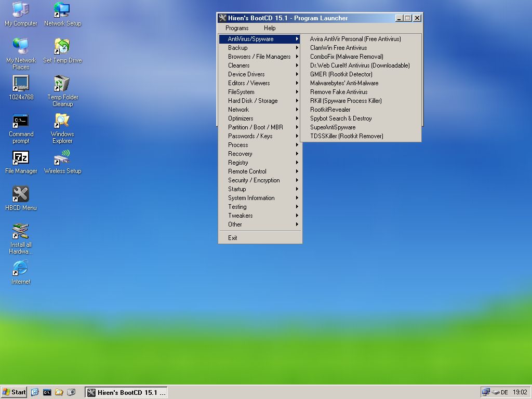Expand the FileSystem submenu
The image size is (532, 399).
pos(260,92)
